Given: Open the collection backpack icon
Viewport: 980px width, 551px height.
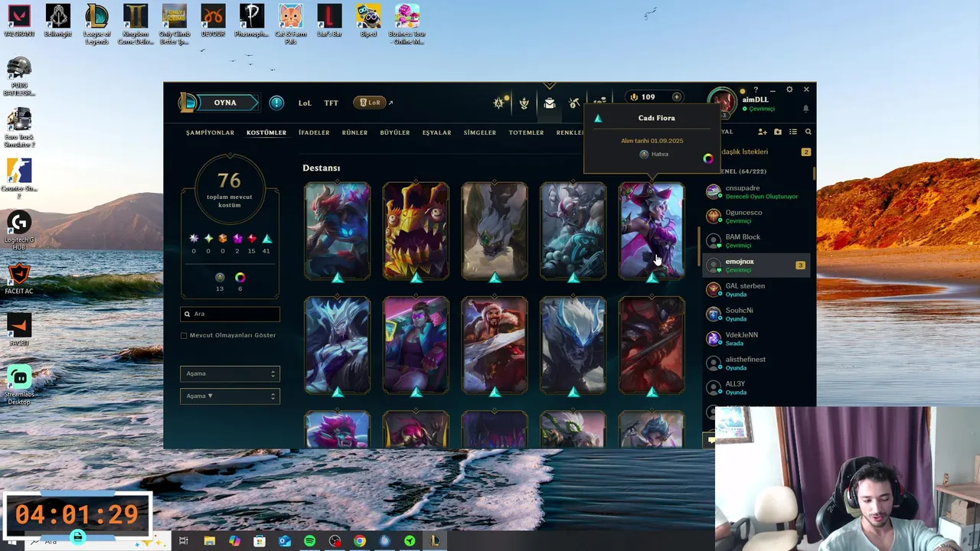Looking at the screenshot, I should pos(550,103).
